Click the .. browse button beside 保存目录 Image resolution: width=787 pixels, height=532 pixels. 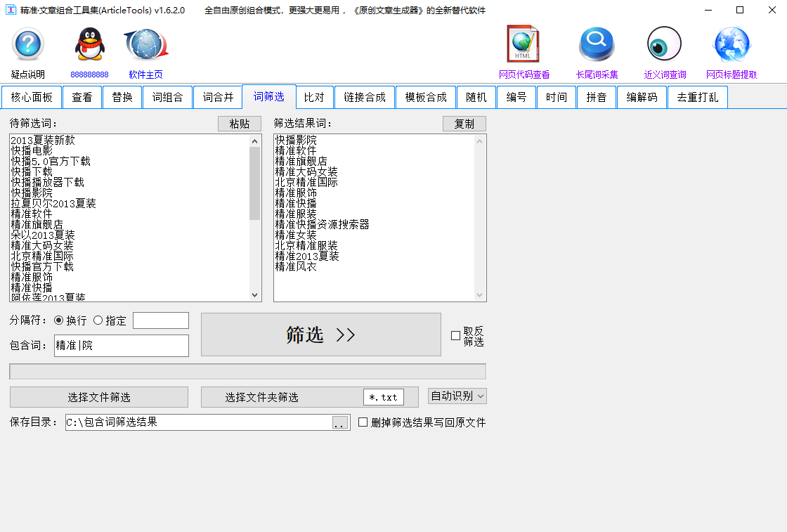pos(339,422)
